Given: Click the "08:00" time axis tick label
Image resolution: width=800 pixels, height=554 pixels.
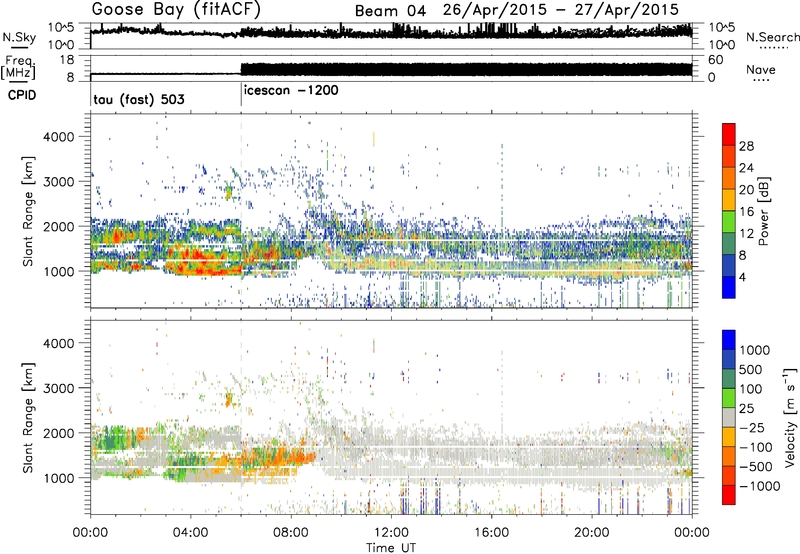Looking at the screenshot, I should 291,532.
